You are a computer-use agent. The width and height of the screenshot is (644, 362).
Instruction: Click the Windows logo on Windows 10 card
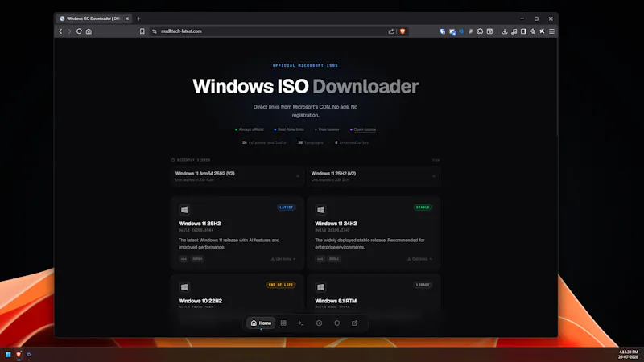(x=184, y=287)
